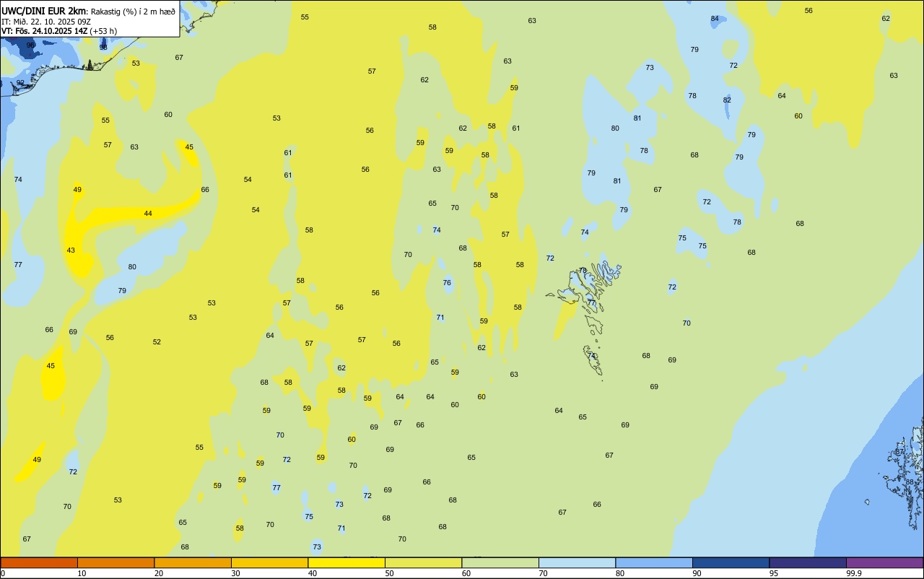Select the 30–40 amber legend segment
Screen dimensions: 924x579
coord(269,562)
